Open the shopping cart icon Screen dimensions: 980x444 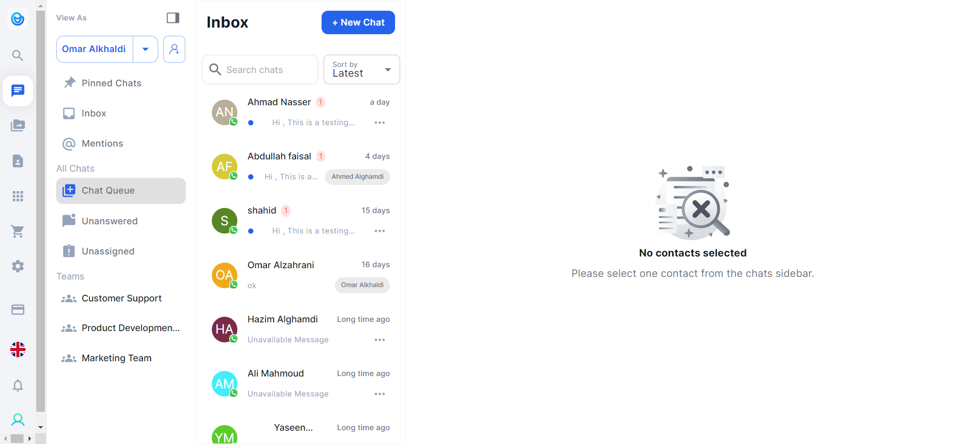coord(18,231)
